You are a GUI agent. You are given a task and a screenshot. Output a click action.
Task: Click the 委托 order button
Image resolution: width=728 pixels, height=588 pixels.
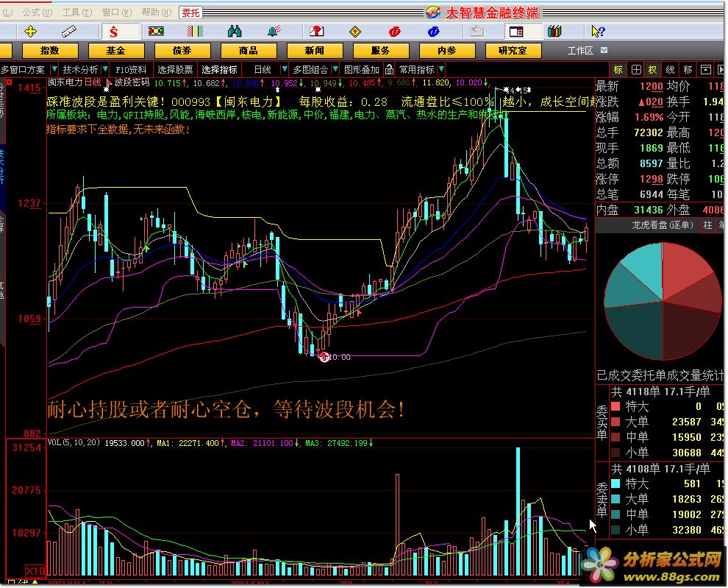click(x=190, y=13)
